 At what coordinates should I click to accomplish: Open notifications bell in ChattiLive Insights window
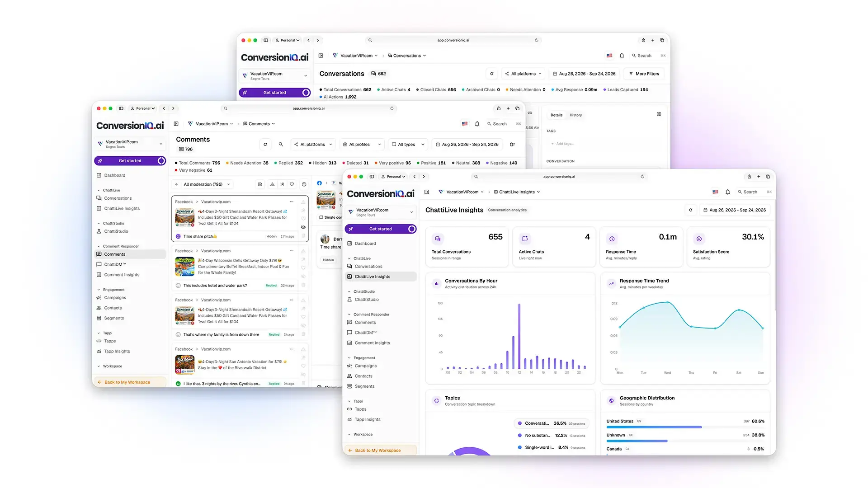click(727, 192)
